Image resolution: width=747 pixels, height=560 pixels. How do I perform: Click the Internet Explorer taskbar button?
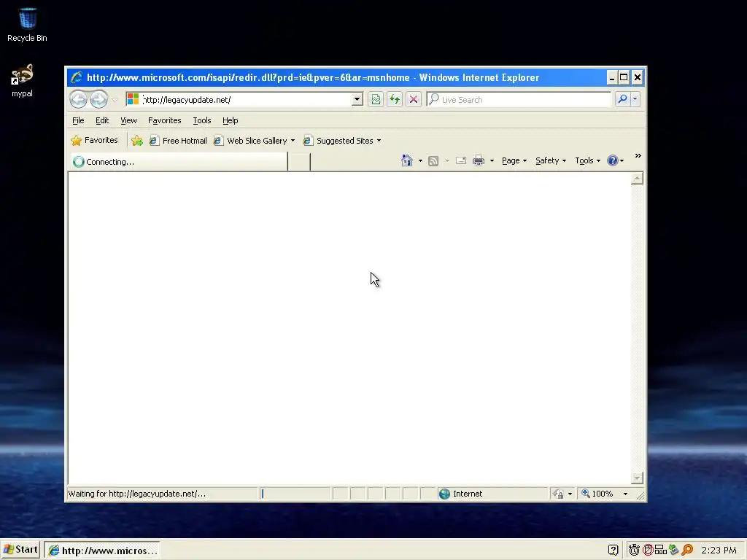click(x=102, y=551)
